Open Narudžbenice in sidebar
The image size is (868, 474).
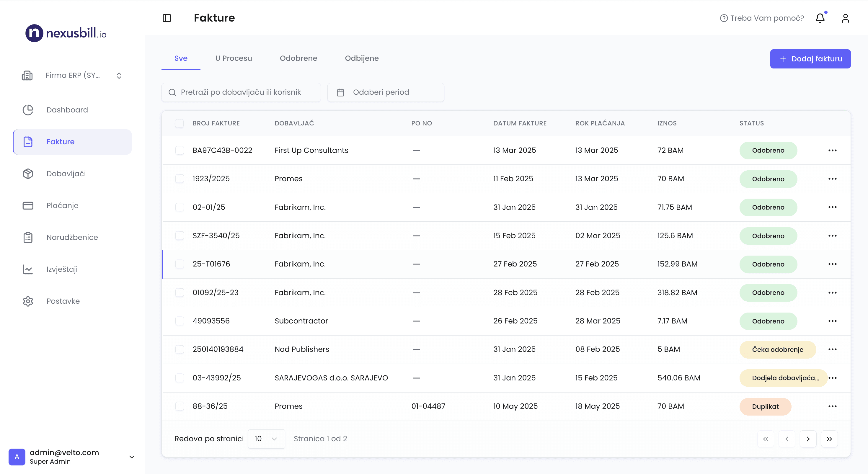click(x=72, y=237)
